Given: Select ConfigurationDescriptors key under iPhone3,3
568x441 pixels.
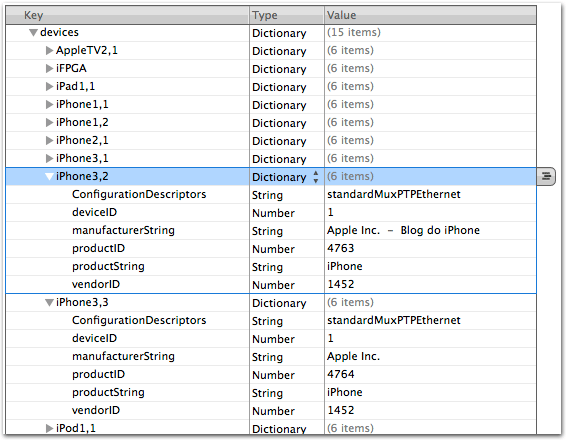Looking at the screenshot, I should tap(139, 321).
